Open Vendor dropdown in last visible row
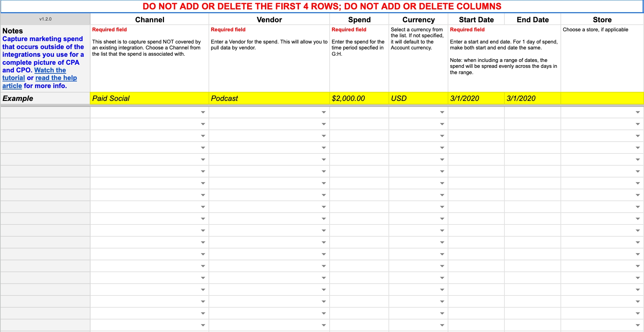Viewport: 644px width, 332px height. tap(323, 325)
